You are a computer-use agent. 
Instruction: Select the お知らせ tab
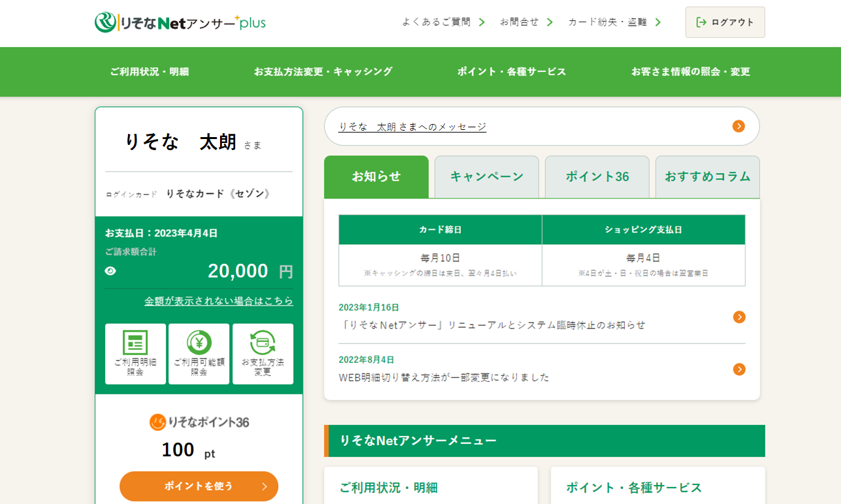[x=376, y=177]
